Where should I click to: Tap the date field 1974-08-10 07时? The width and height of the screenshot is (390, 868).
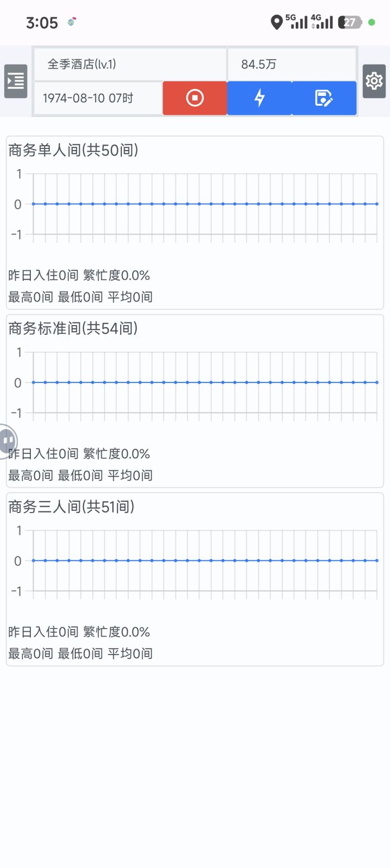point(97,98)
